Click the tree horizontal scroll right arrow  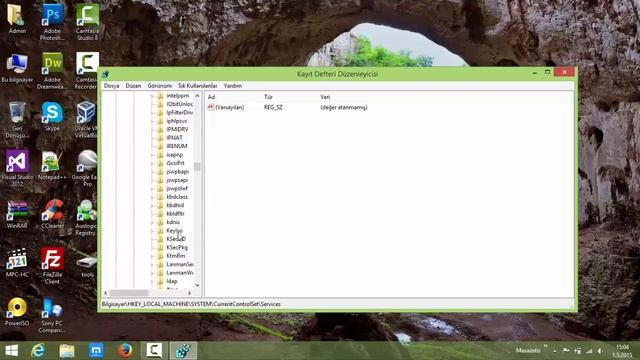[189, 293]
